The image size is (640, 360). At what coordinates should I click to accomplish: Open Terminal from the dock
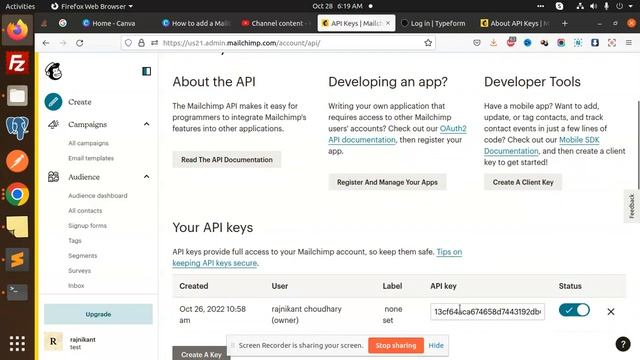click(17, 292)
